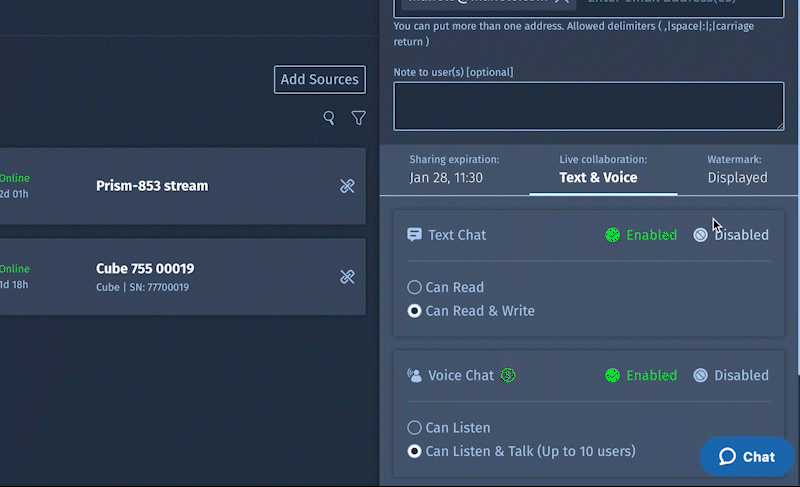This screenshot has height=487, width=800.
Task: Select Can Listen & Talk option
Action: click(415, 451)
